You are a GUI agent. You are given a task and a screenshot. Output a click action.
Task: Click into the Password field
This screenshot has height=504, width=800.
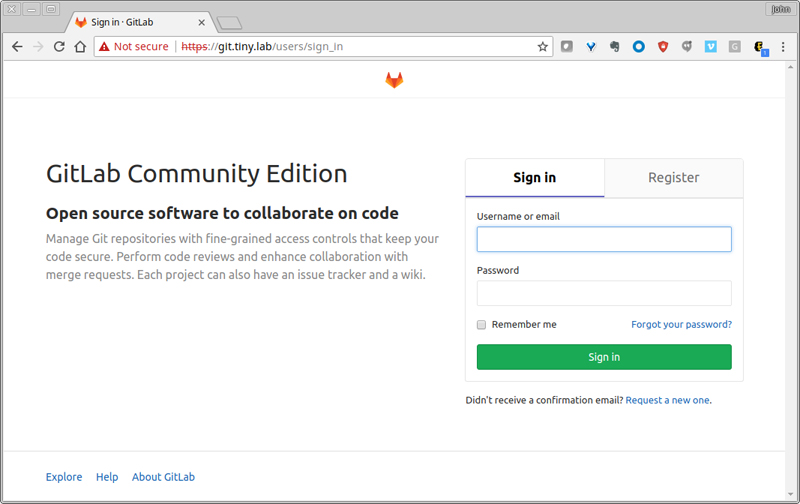point(604,293)
